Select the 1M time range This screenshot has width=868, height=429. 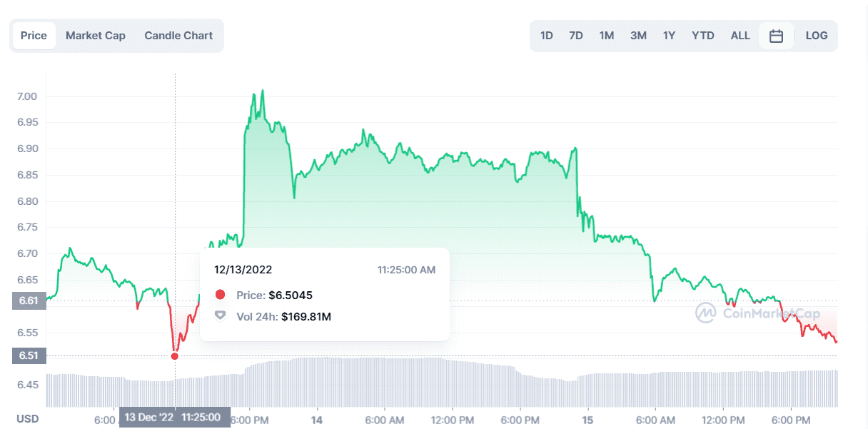coord(606,35)
